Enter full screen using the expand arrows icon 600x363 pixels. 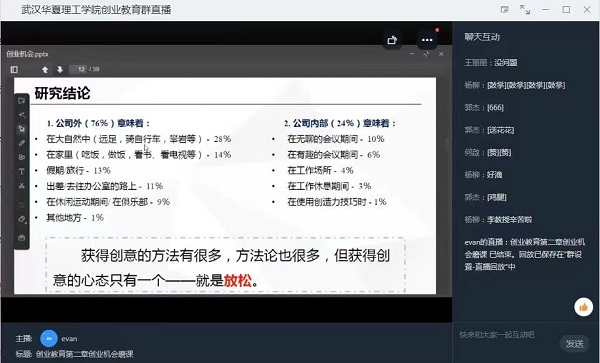525,10
